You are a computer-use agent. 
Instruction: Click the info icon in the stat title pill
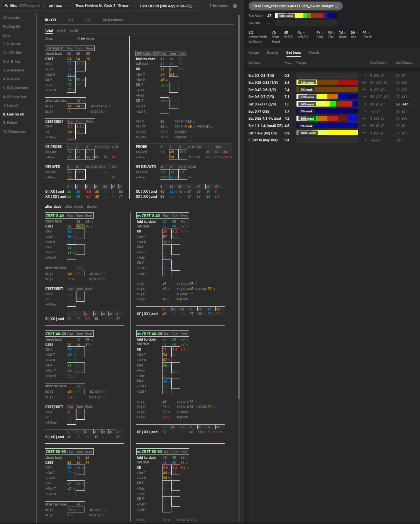point(337,6)
